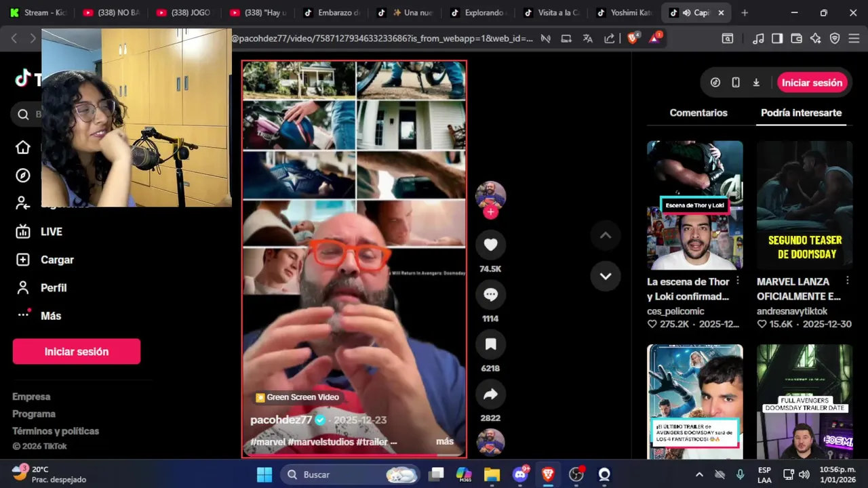Go to previous video with up arrow

(606, 236)
